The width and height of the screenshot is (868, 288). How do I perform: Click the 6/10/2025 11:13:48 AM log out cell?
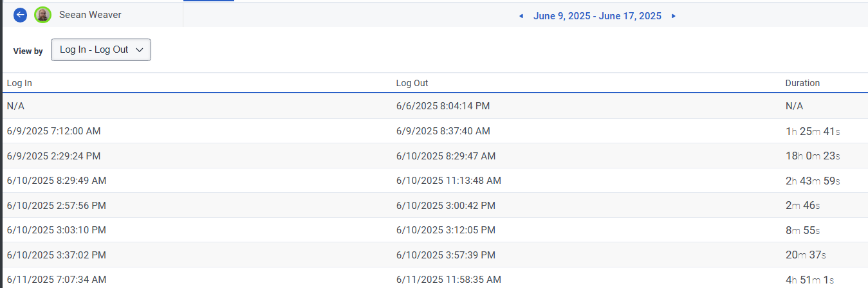[448, 181]
